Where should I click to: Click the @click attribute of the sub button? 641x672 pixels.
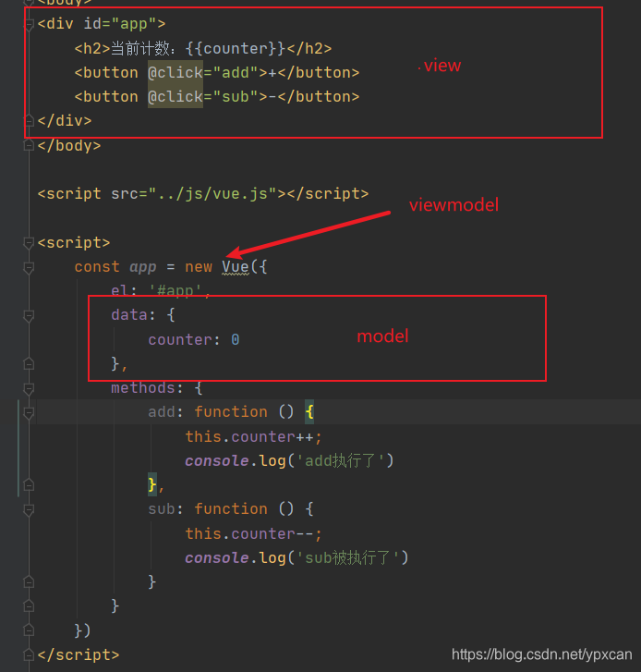click(175, 96)
